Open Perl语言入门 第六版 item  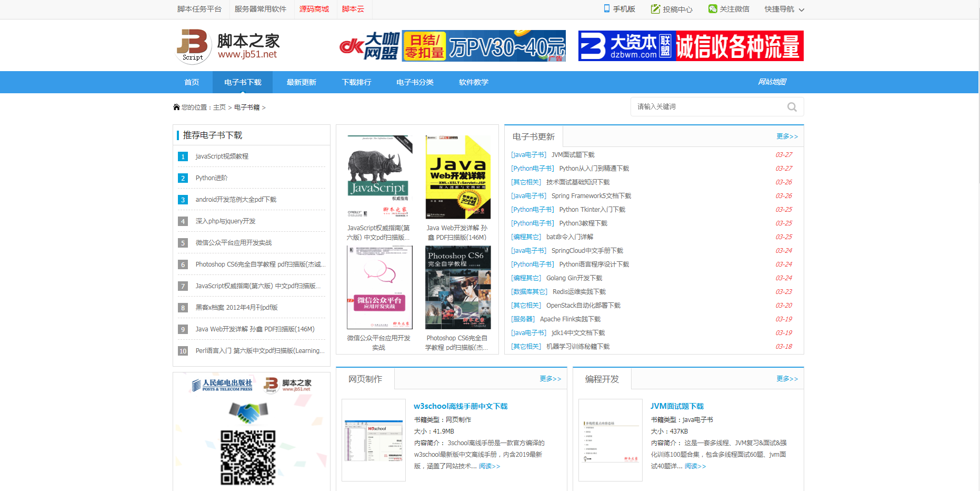[x=260, y=351]
